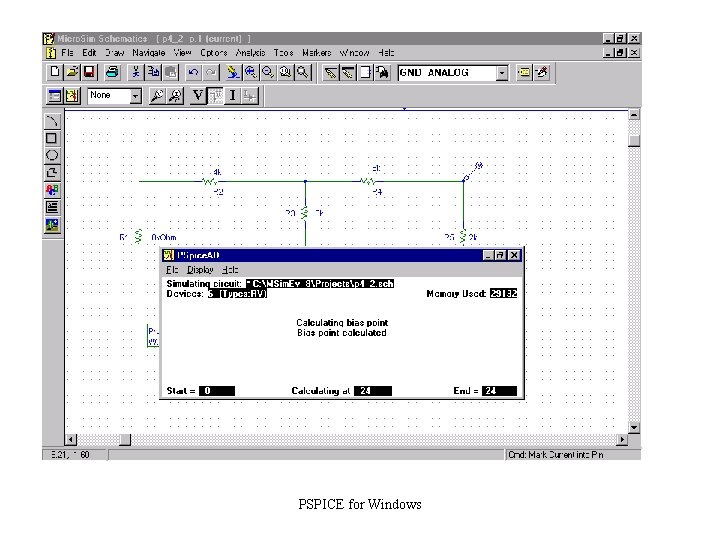Click the vertical scrollbar down arrow
Viewport: 720px width, 540px height.
[634, 428]
